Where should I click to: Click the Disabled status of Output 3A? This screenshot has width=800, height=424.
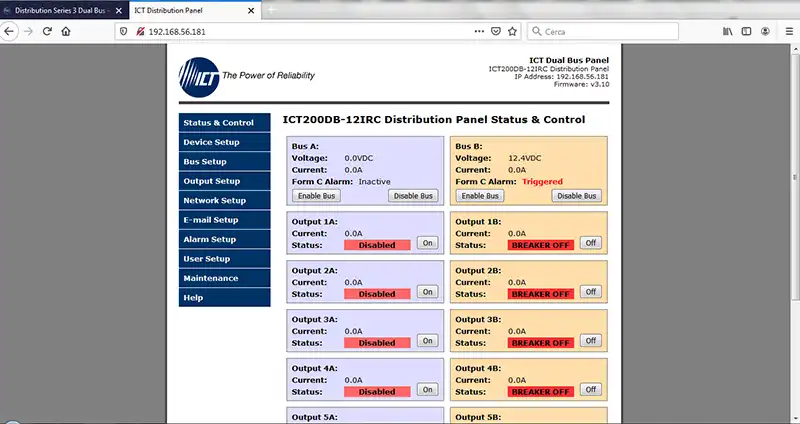click(x=377, y=343)
